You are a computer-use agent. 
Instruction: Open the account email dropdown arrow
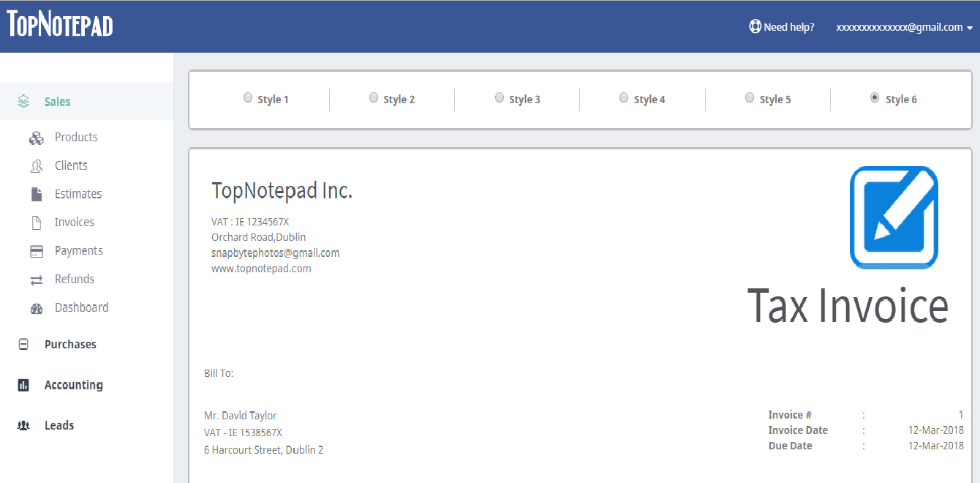[x=970, y=28]
